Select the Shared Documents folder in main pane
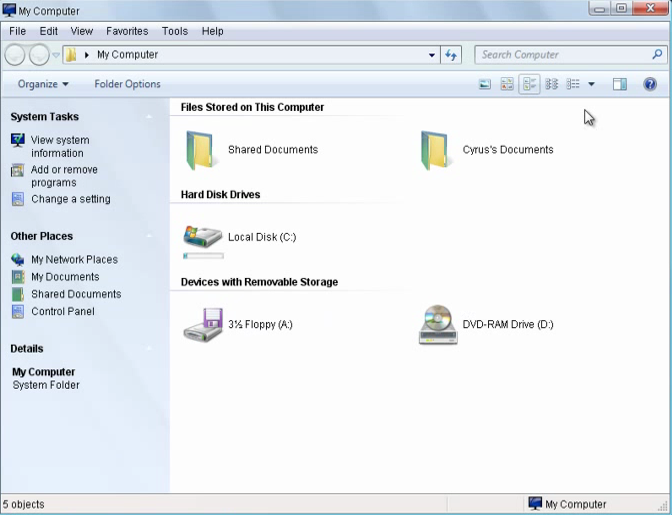This screenshot has width=672, height=515. (x=252, y=150)
